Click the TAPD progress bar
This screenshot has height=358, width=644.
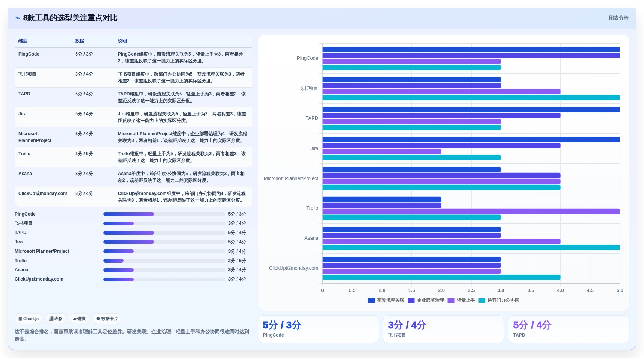164,233
